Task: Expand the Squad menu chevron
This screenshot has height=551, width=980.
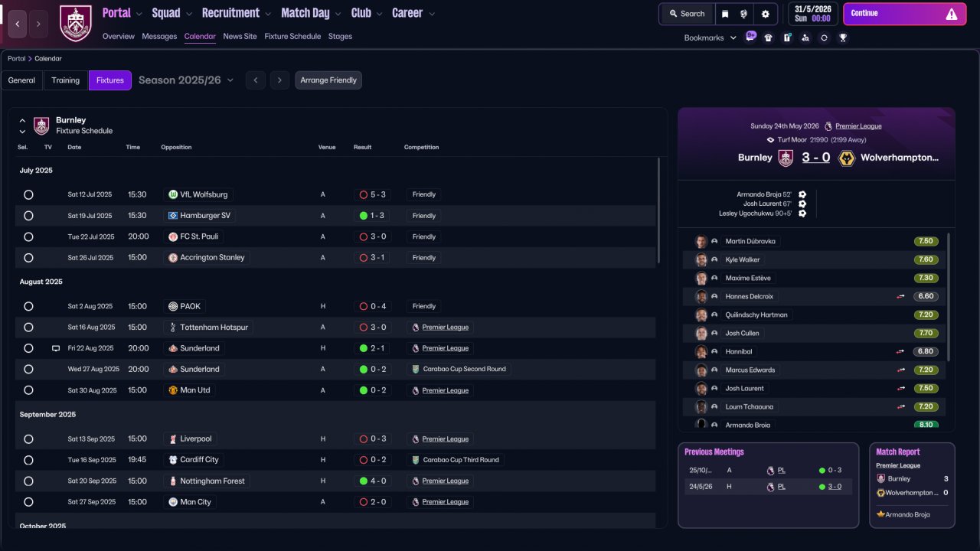Action: point(189,14)
